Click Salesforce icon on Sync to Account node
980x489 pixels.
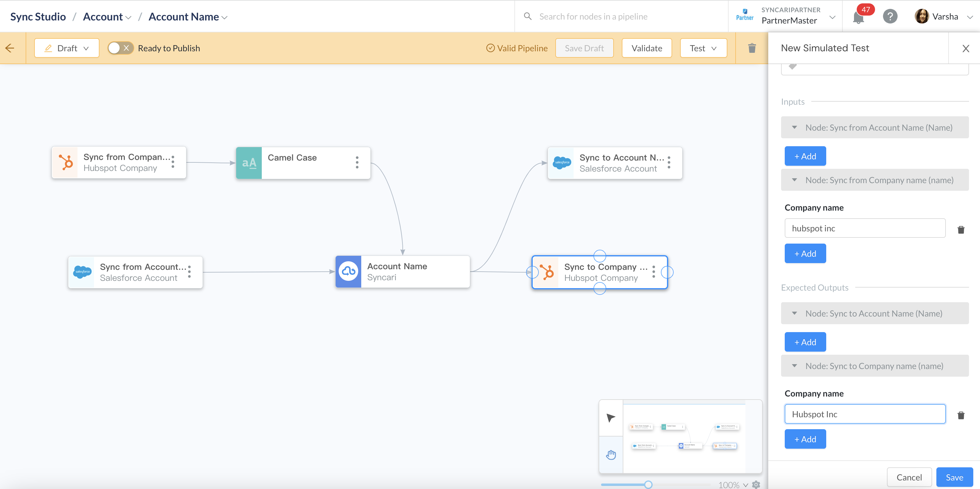(x=561, y=163)
